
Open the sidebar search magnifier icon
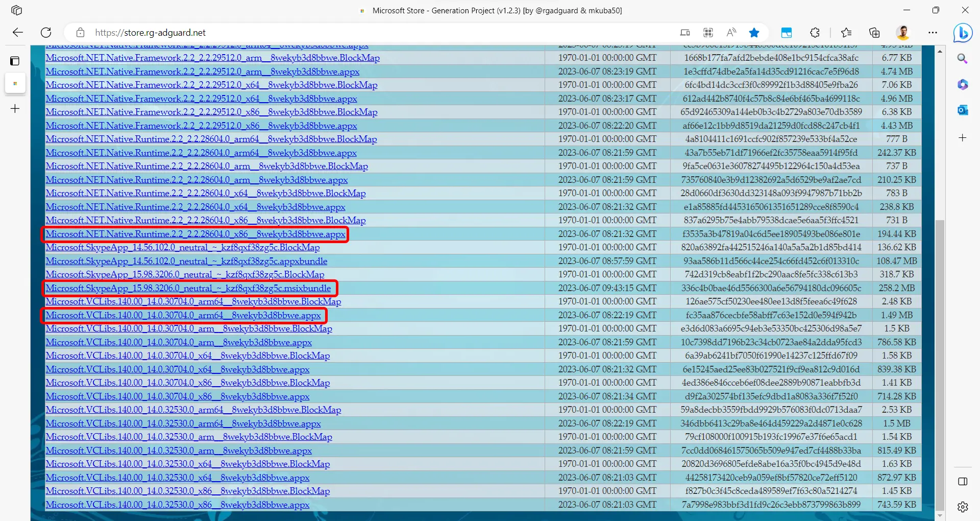[x=963, y=59]
